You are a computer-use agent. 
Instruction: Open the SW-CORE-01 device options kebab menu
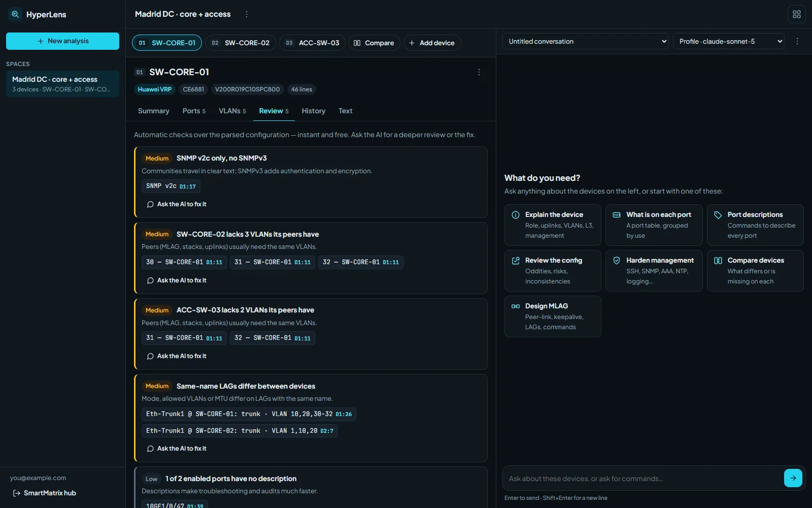pyautogui.click(x=479, y=72)
